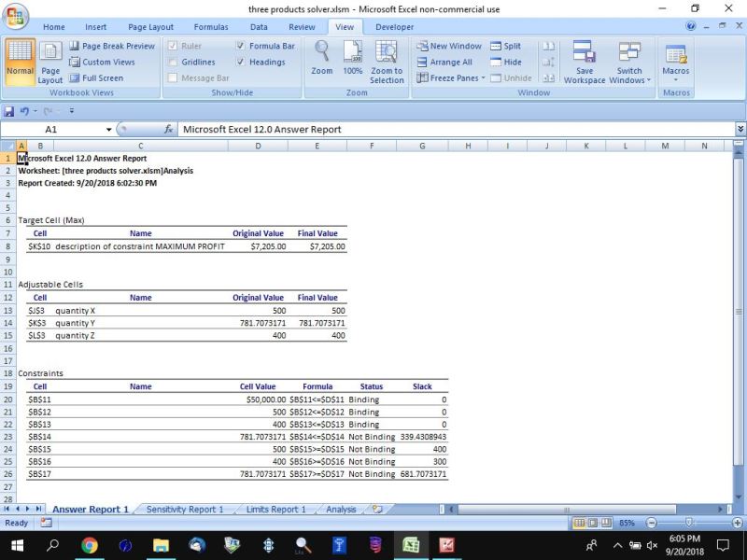Undo last action in Quick Access Toolbar
Screen dimensions: 747x560
tap(24, 111)
